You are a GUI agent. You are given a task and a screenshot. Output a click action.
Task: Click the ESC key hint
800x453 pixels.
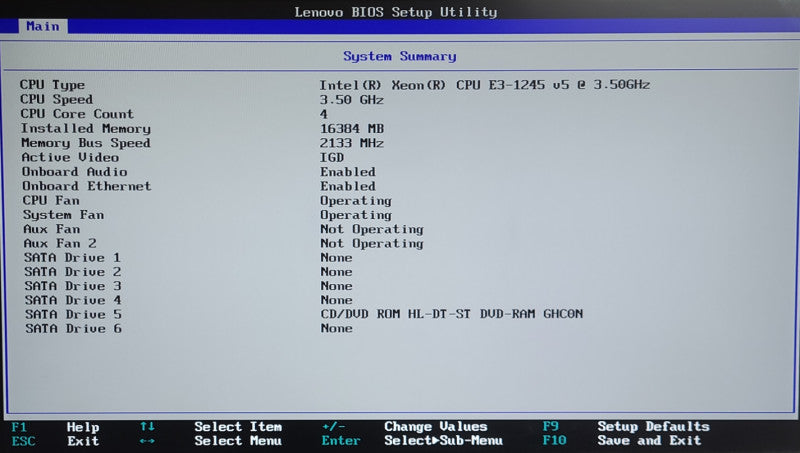pos(23,441)
